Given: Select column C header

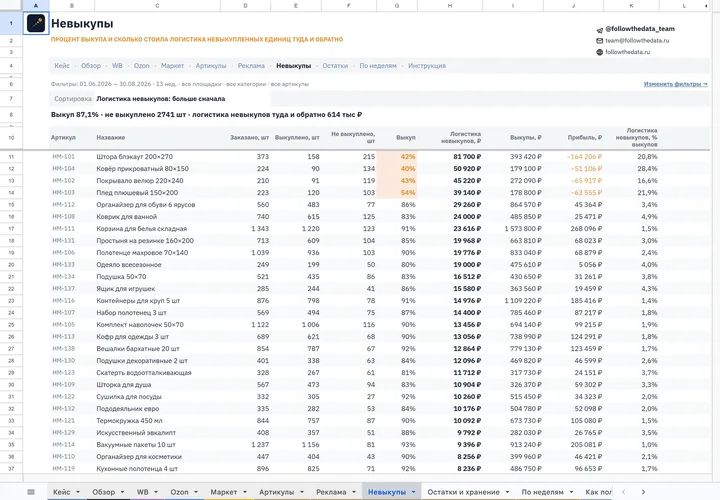Looking at the screenshot, I should [157, 6].
